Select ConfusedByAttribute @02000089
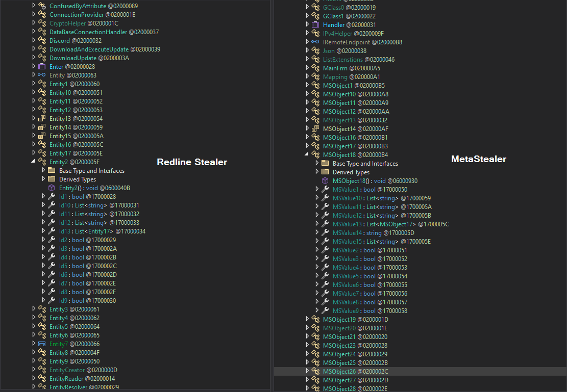 [93, 6]
